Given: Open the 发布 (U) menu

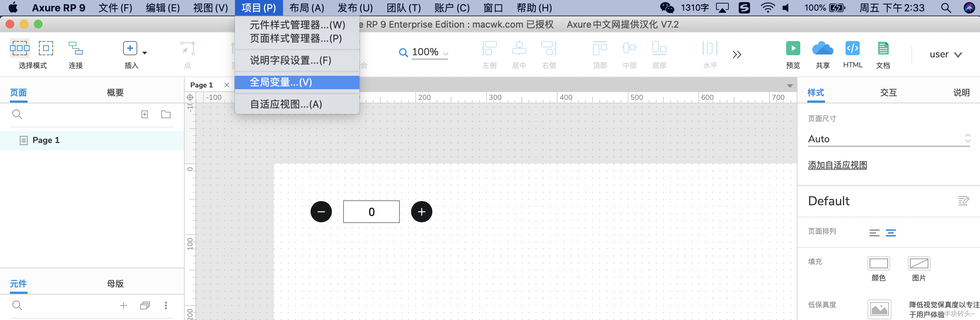Looking at the screenshot, I should point(355,7).
